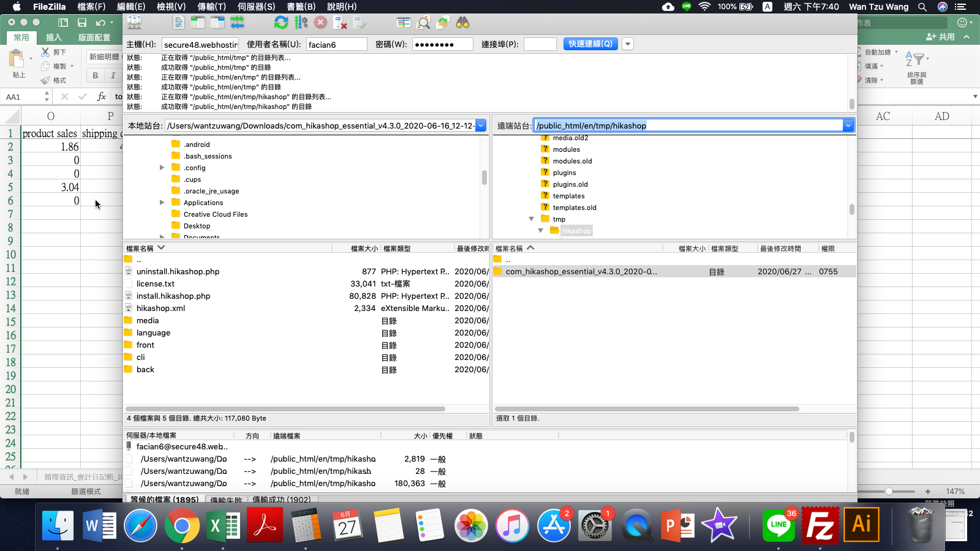The width and height of the screenshot is (980, 551).
Task: Click the Excel format painter (格式) button
Action: [x=54, y=80]
